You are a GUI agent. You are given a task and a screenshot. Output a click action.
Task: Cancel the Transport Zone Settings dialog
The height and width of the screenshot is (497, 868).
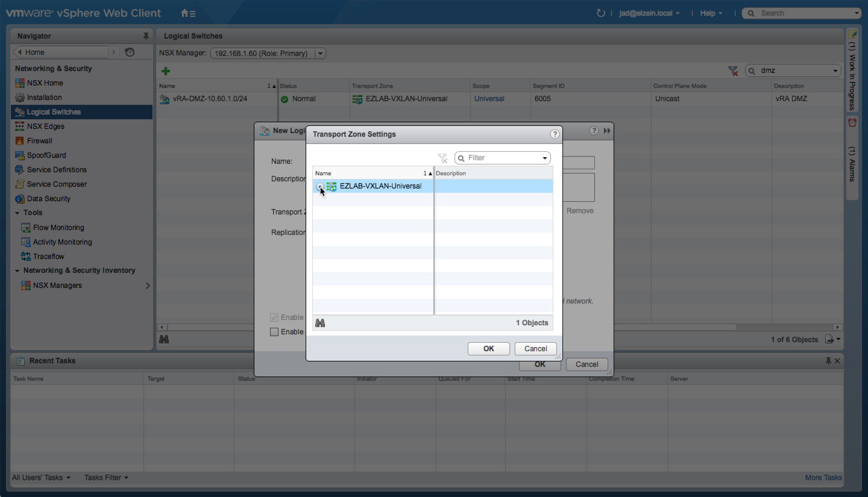click(535, 349)
